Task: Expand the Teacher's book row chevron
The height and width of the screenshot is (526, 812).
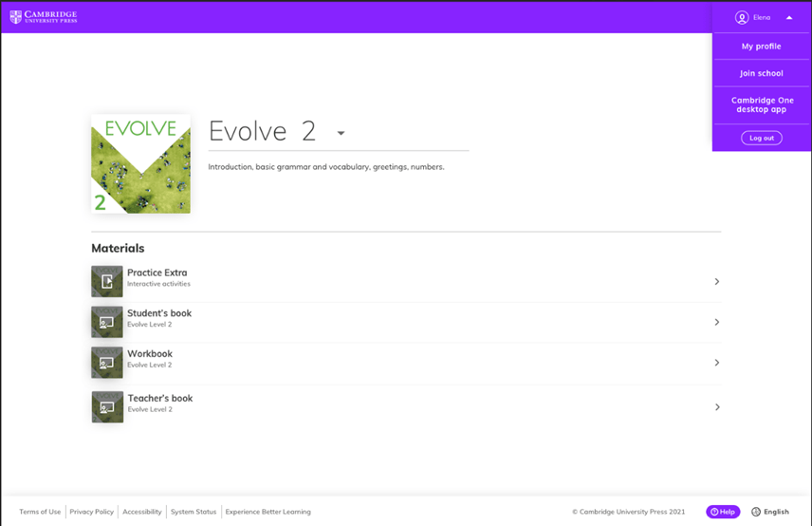Action: click(717, 406)
